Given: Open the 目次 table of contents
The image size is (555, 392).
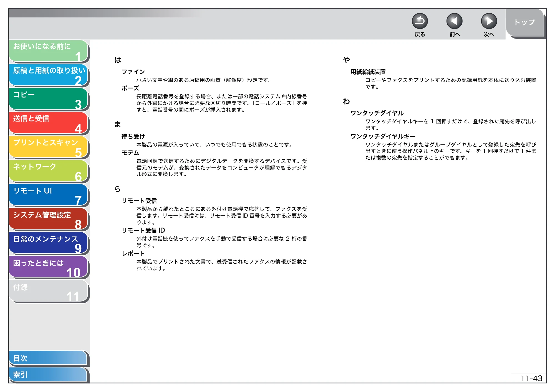Looking at the screenshot, I should point(48,358).
